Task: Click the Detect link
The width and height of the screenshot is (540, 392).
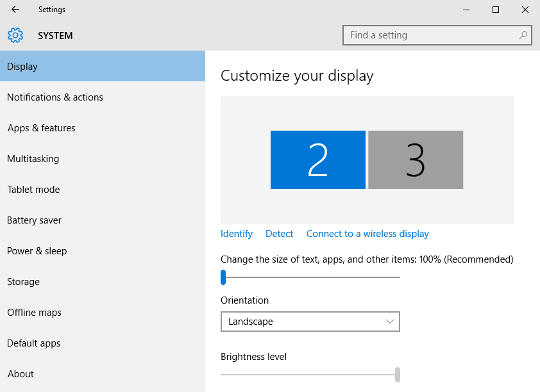Action: 279,234
